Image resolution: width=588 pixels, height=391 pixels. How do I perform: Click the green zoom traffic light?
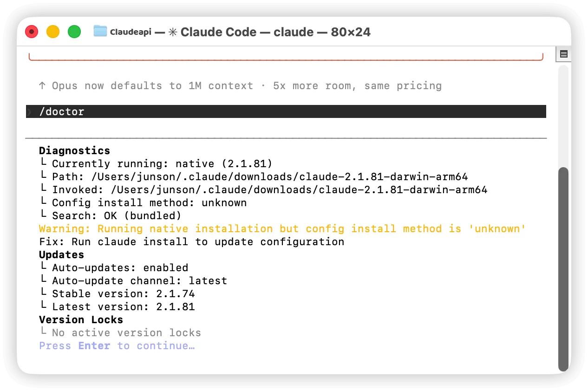(x=74, y=32)
